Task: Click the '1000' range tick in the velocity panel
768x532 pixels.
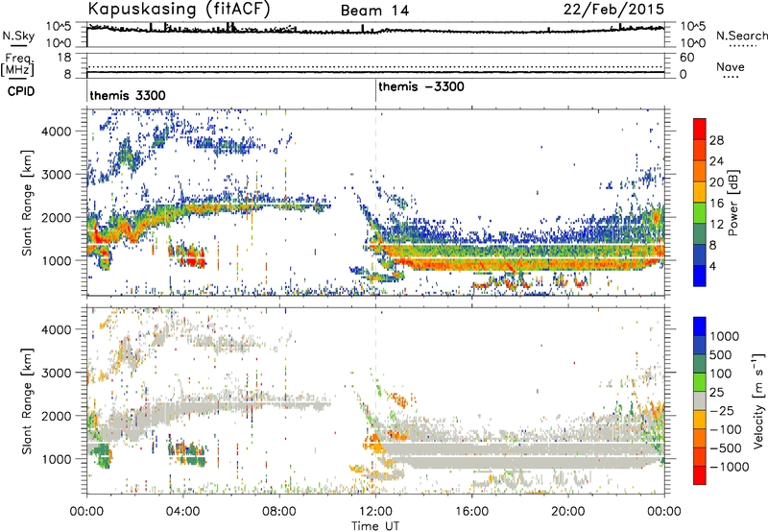Action: pyautogui.click(x=56, y=459)
